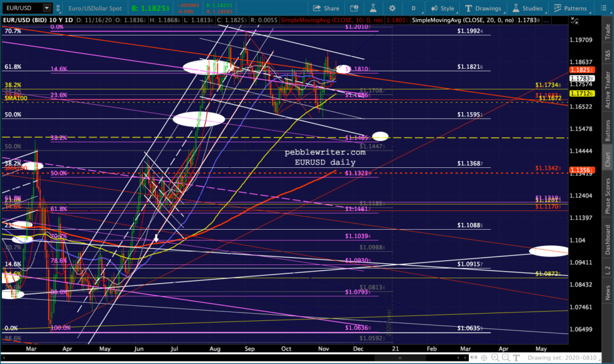Click the horizontal scrollbar thumb
Image resolution: width=614 pixels, height=364 pixels.
tap(400, 358)
